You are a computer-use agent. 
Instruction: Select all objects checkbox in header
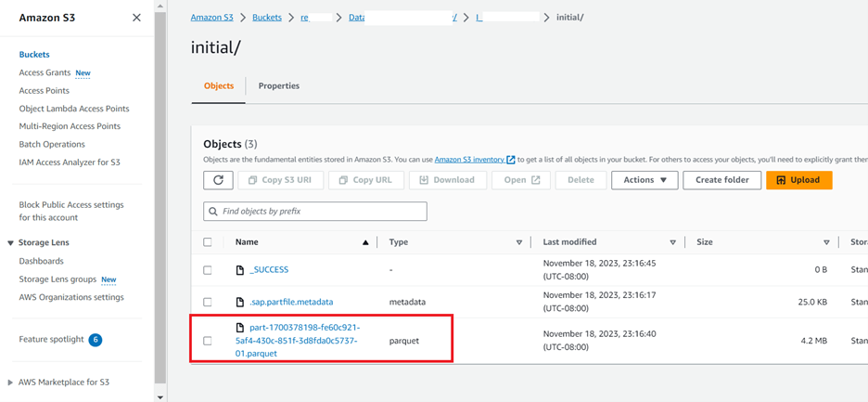pos(208,242)
